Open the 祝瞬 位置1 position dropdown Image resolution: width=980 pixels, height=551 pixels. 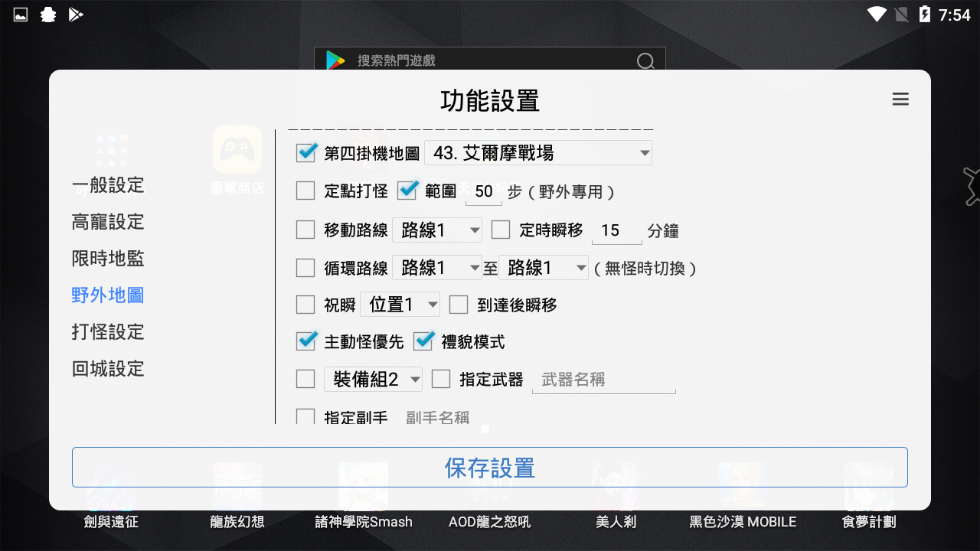point(400,304)
